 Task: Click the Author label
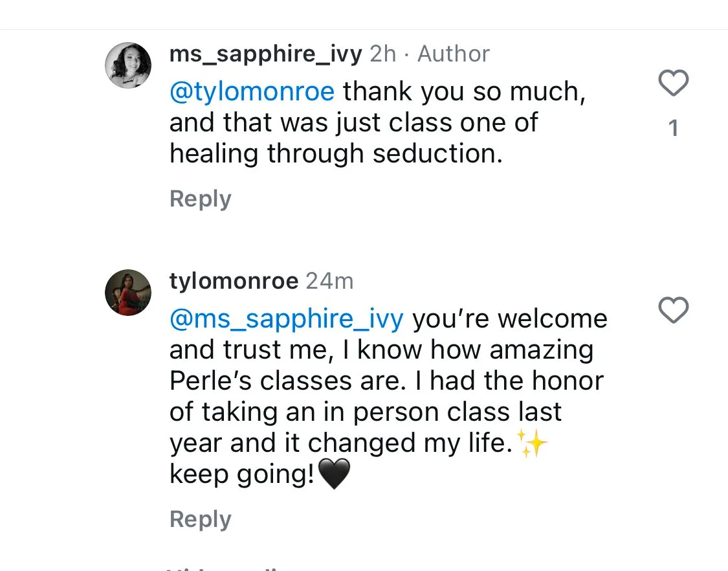click(x=453, y=54)
